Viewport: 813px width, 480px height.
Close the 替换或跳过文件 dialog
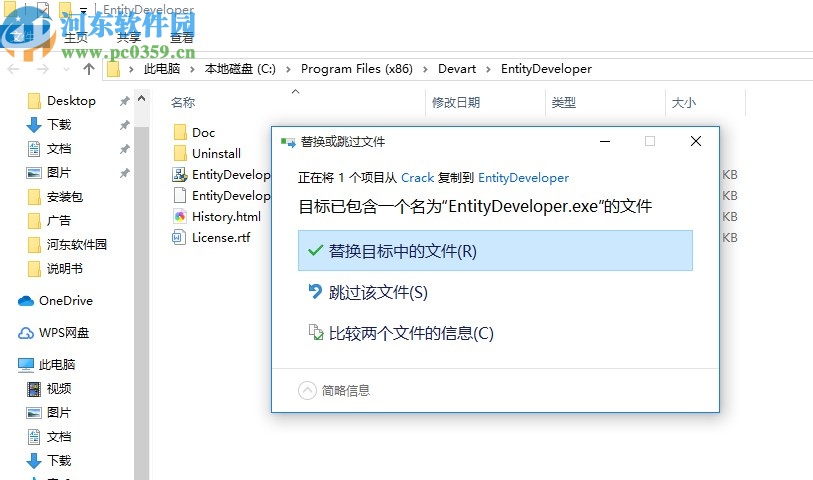point(696,141)
